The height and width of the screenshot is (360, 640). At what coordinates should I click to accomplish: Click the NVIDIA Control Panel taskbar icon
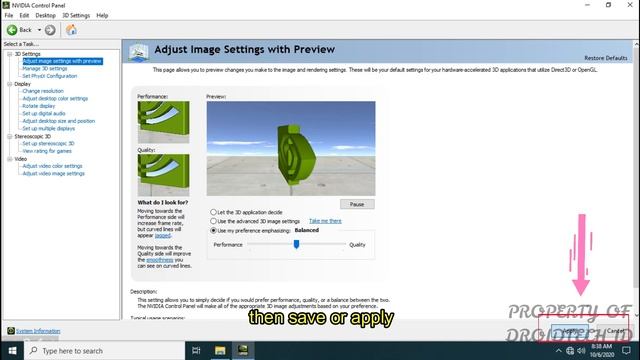coord(243,351)
